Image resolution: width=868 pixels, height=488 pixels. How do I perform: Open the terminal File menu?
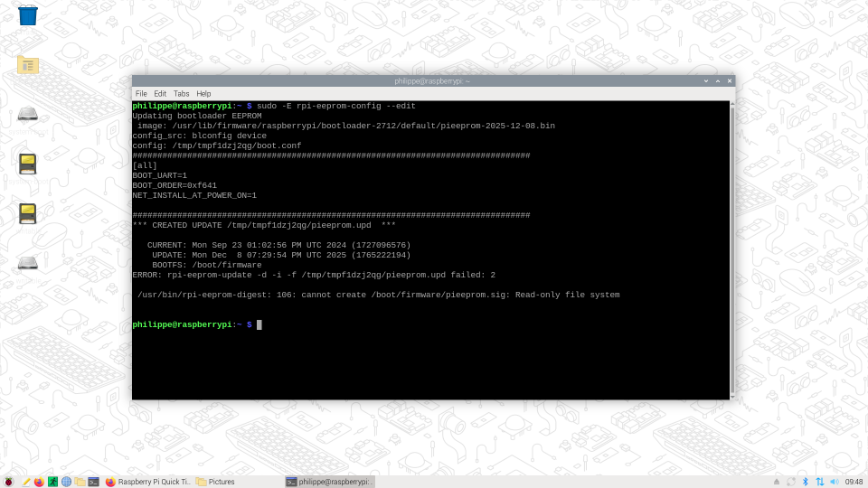point(141,93)
